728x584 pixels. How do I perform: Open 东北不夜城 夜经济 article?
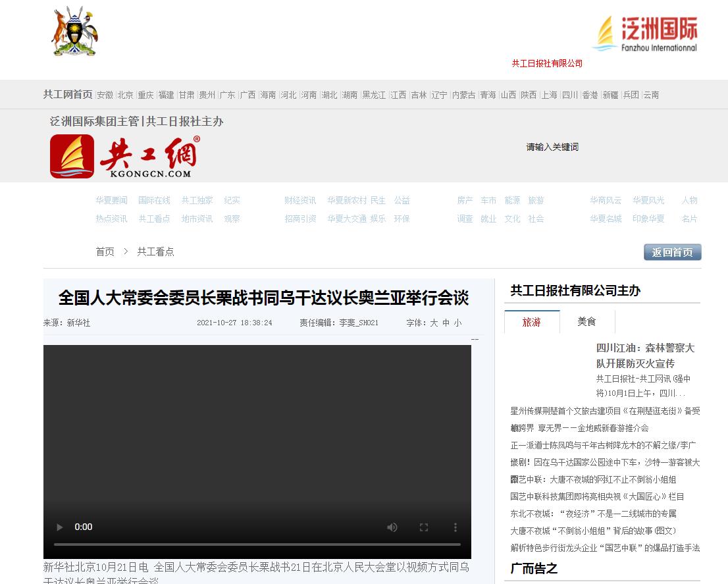click(x=593, y=514)
